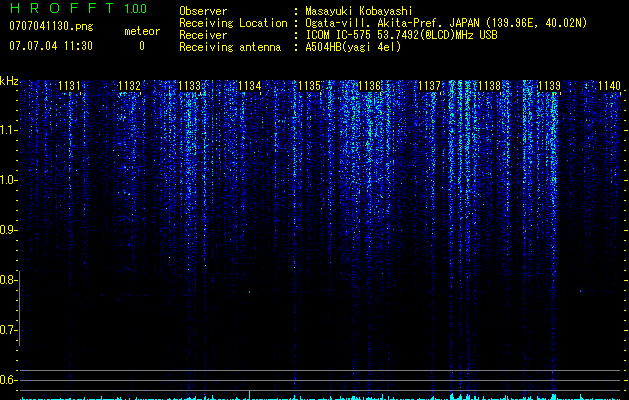629x400 pixels.
Task: Click the version number 1.0.0
Action: [x=135, y=9]
